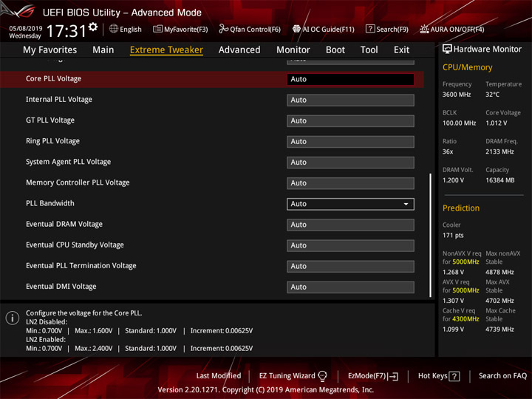Open Qfan Control fan icon
Image resolution: width=532 pixels, height=399 pixels.
pyautogui.click(x=224, y=29)
